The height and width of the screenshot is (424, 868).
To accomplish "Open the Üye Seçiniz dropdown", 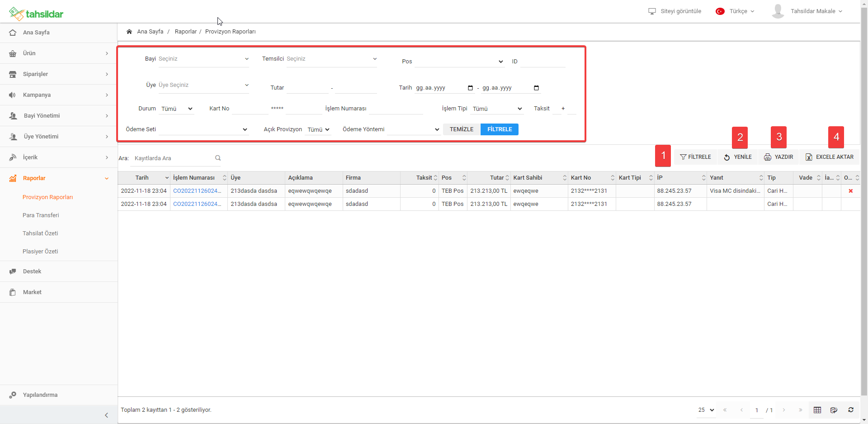I will (x=203, y=85).
